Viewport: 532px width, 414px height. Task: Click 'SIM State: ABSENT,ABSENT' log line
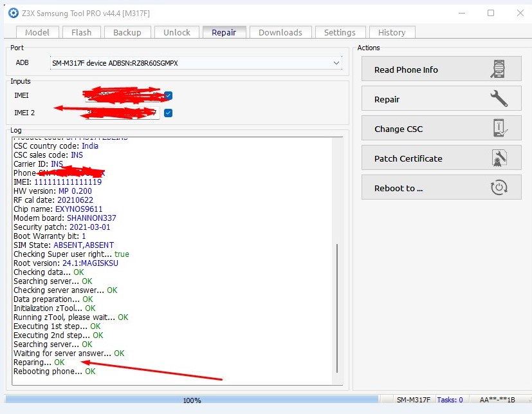point(64,245)
